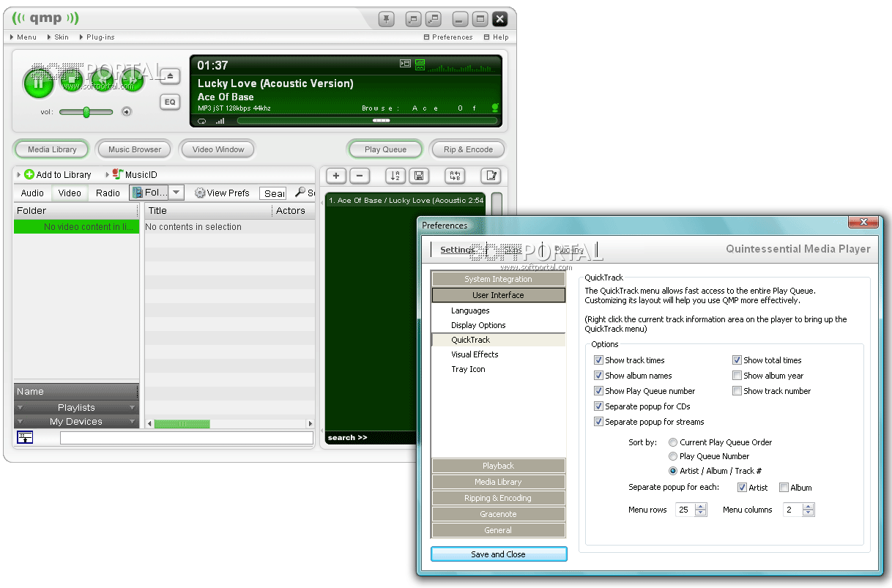Toggle the Artist separate popup checkbox
892x588 pixels.
[742, 488]
